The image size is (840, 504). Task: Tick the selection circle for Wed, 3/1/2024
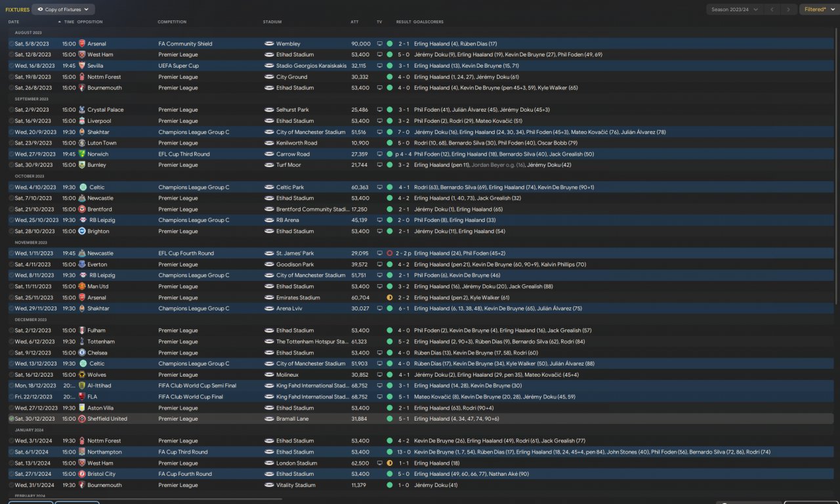tap(11, 441)
